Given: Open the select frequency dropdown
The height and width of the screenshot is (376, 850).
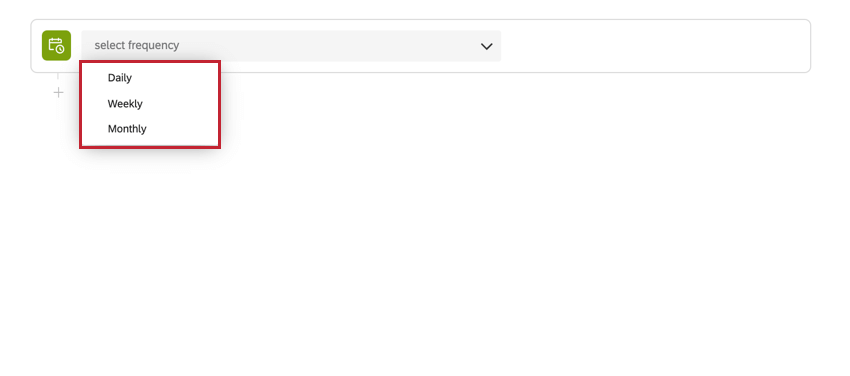Looking at the screenshot, I should 291,46.
